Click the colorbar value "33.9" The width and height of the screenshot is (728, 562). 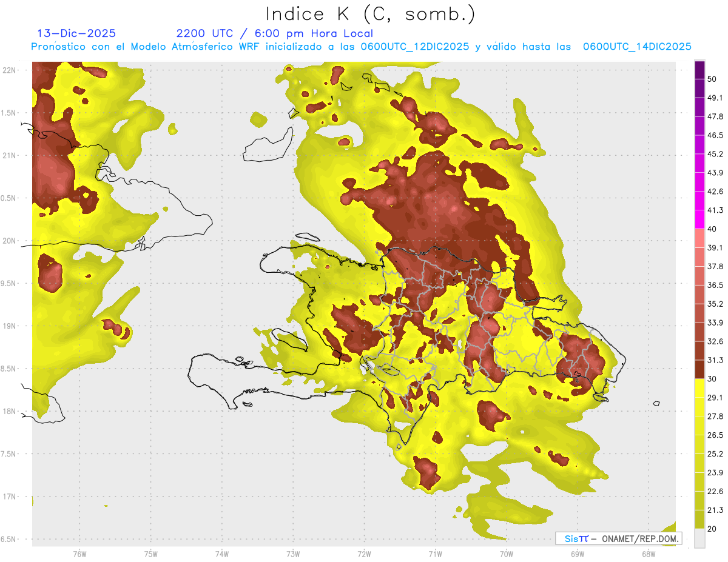coord(716,323)
